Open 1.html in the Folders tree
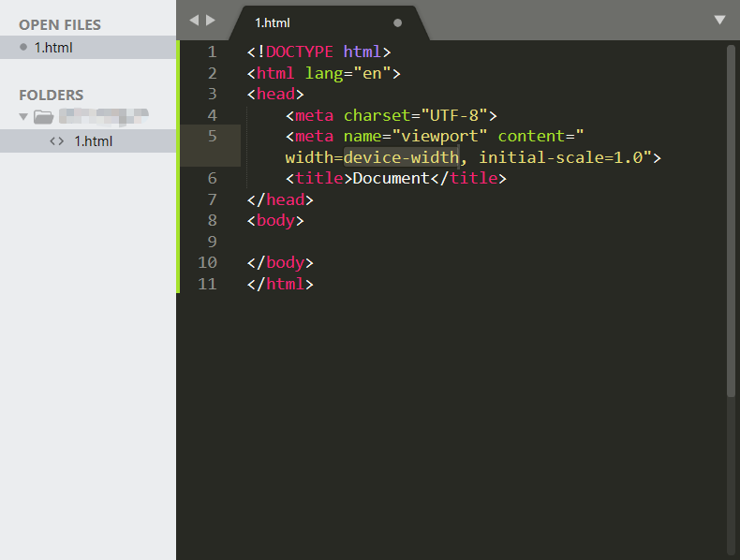The width and height of the screenshot is (740, 560). (88, 141)
